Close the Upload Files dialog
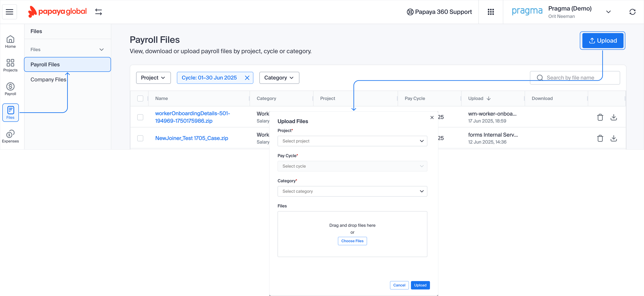The width and height of the screenshot is (644, 296). coord(432,118)
